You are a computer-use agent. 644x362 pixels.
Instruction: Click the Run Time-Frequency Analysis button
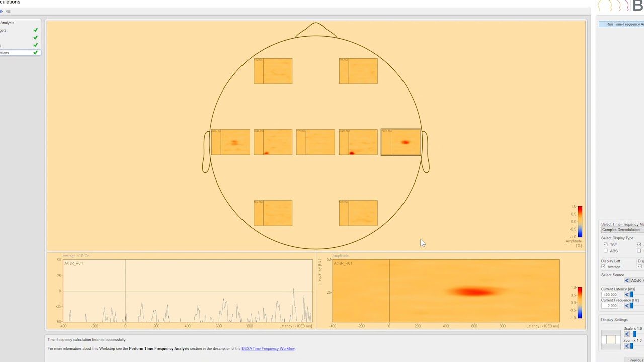click(x=621, y=24)
